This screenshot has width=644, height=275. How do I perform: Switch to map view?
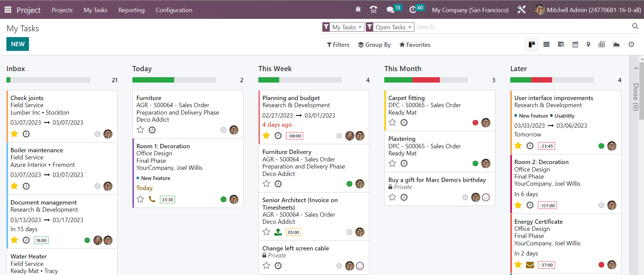click(x=588, y=44)
